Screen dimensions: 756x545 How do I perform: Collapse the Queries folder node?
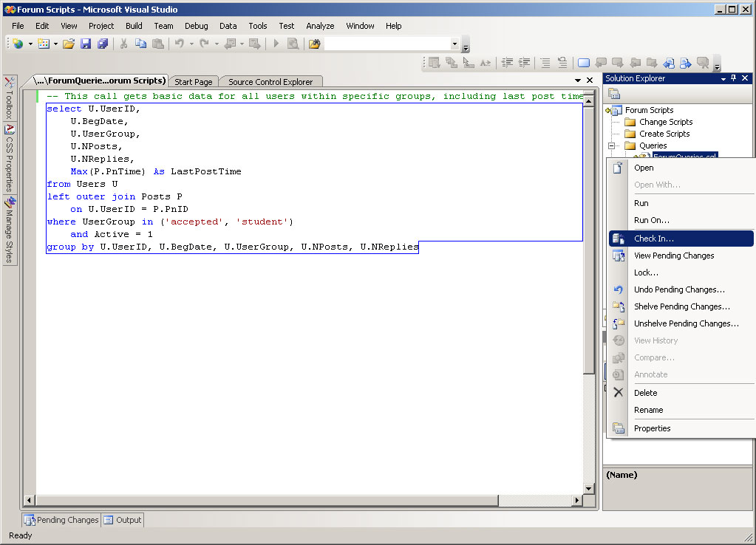[611, 145]
